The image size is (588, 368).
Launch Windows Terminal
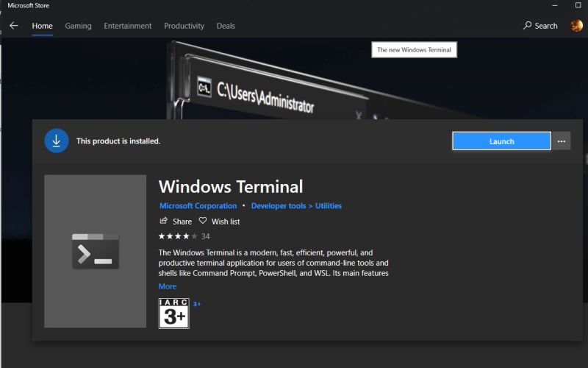point(501,141)
